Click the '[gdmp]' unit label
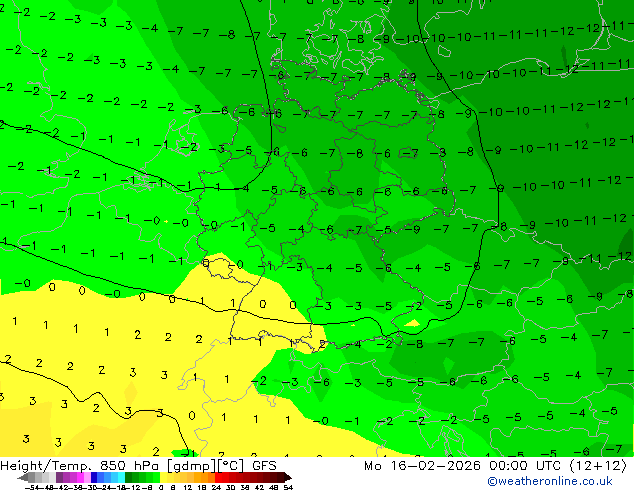The image size is (634, 490). pos(190,466)
